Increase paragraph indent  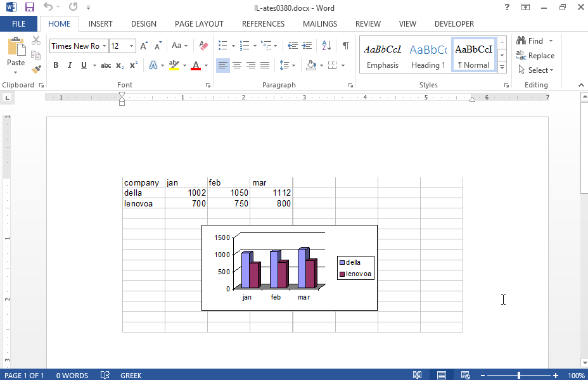[x=307, y=46]
